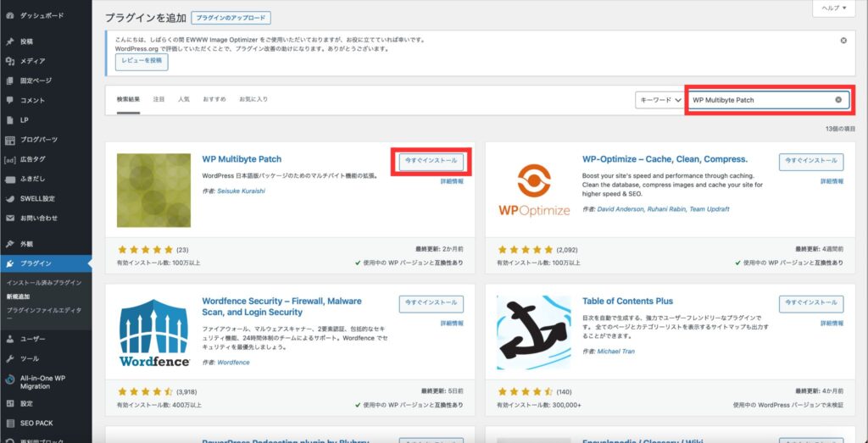Switch to the お気に入り tab
Screen dimensions: 868x443
[253, 100]
